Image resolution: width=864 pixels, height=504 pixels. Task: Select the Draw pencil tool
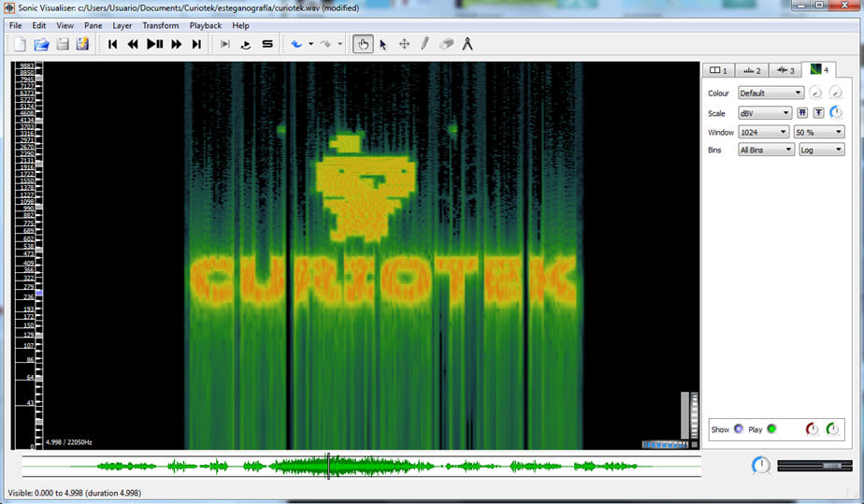tap(425, 44)
